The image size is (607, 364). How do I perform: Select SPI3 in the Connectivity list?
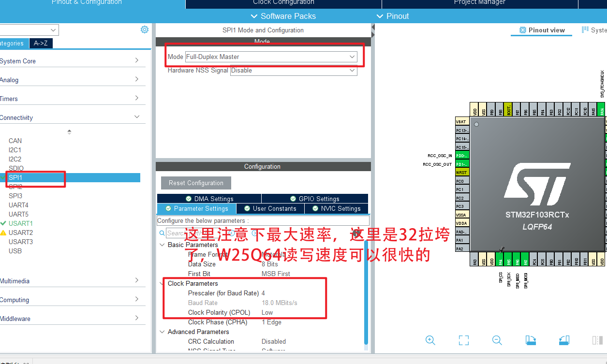[15, 196]
